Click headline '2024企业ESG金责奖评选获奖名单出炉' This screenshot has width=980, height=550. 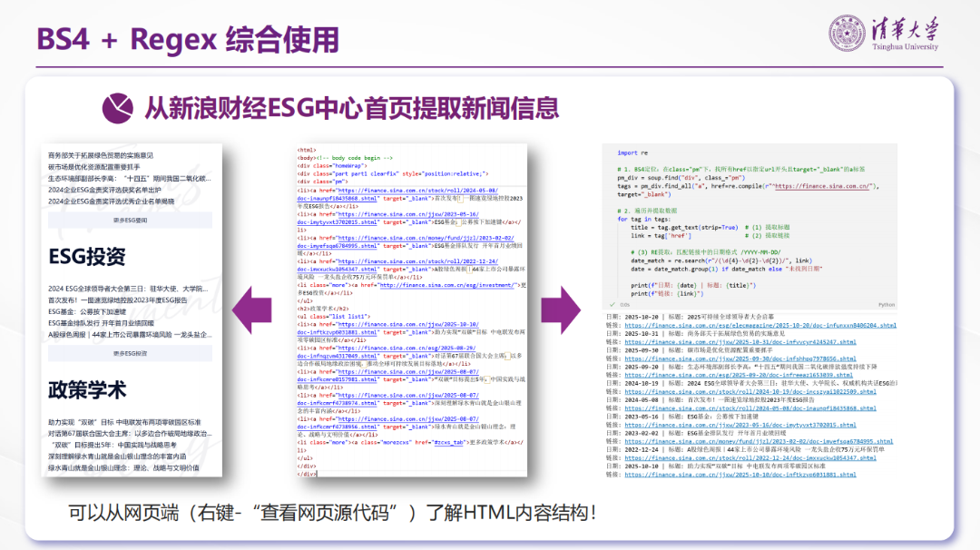104,190
